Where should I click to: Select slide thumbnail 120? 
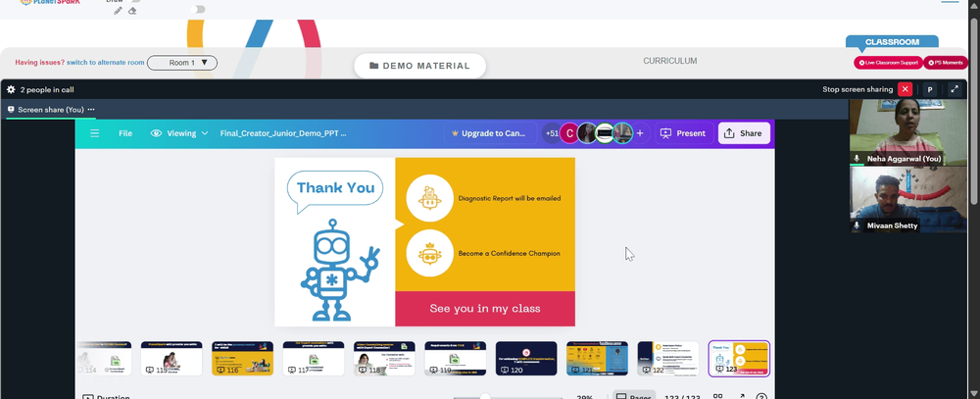(x=526, y=359)
